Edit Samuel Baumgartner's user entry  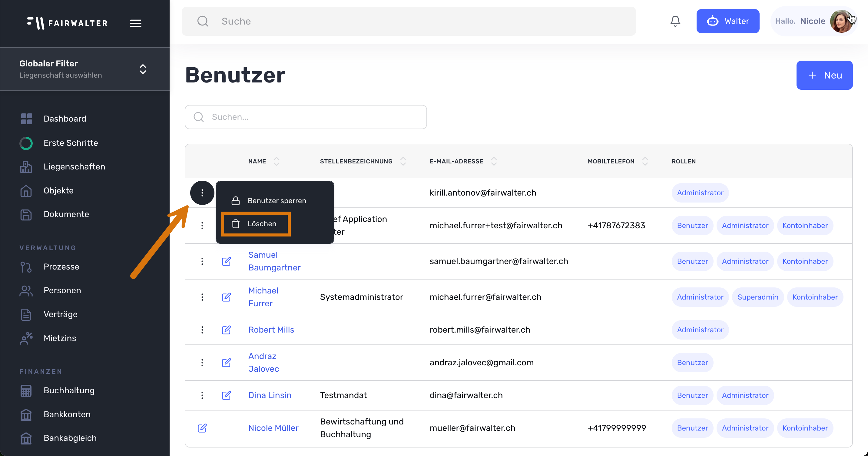coord(227,261)
